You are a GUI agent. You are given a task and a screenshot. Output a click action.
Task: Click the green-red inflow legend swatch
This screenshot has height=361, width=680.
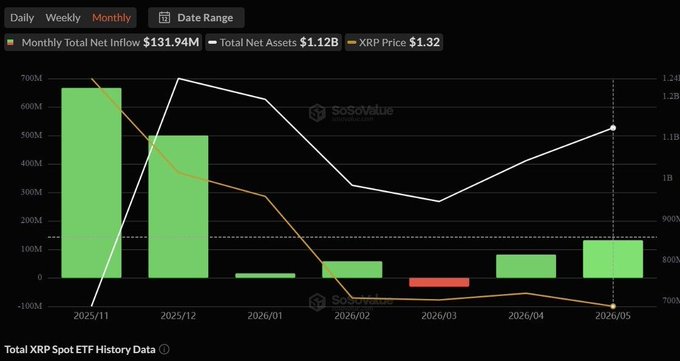(x=11, y=43)
